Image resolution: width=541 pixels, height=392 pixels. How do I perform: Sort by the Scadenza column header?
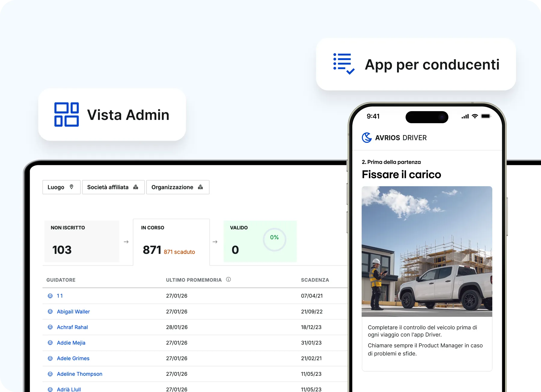point(315,280)
